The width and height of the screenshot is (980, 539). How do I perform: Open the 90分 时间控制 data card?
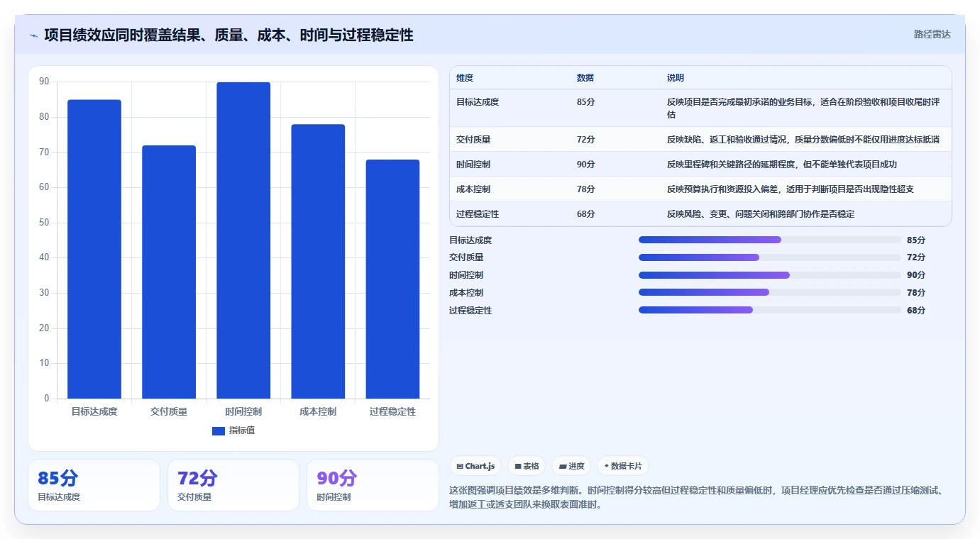point(373,485)
